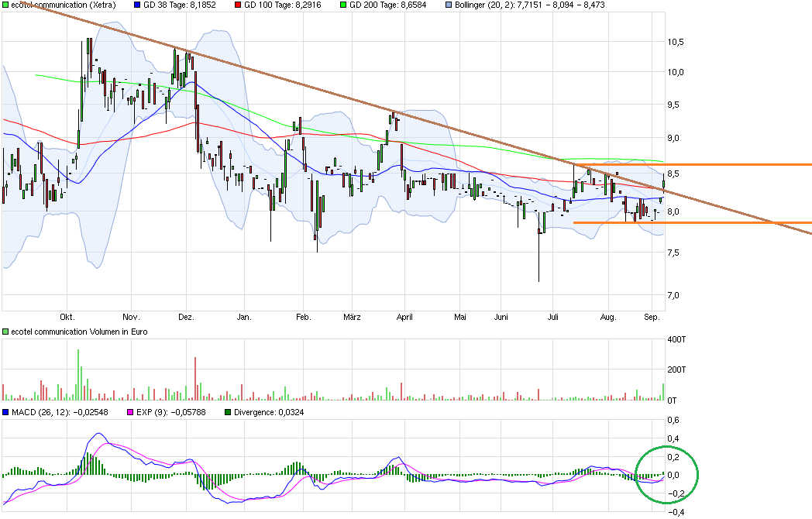
Task: Click the 8,0 price axis value
Action: point(673,211)
